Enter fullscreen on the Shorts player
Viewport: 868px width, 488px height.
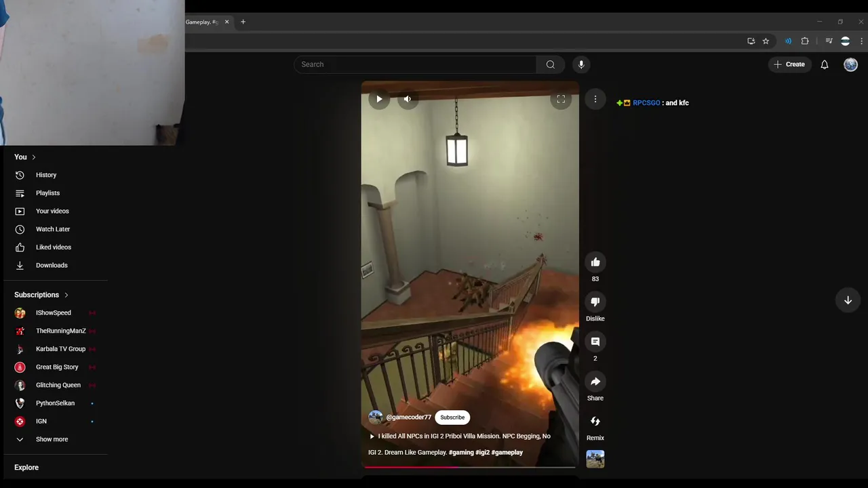(561, 99)
